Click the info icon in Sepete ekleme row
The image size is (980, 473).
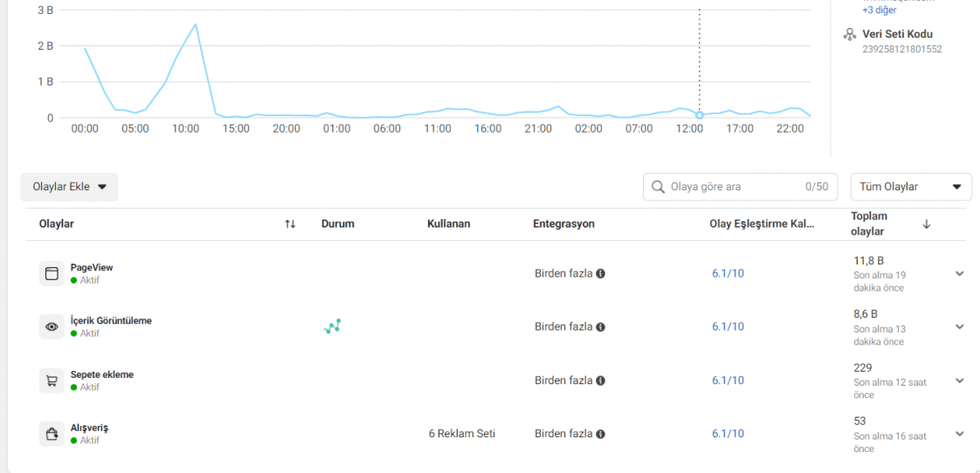[x=600, y=380]
